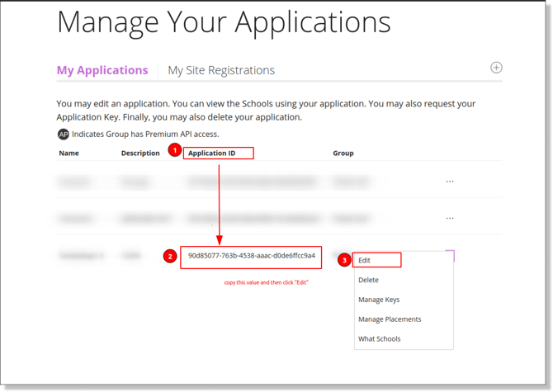This screenshot has width=553, height=392.
Task: Click the AP premium access badge icon
Action: [63, 134]
